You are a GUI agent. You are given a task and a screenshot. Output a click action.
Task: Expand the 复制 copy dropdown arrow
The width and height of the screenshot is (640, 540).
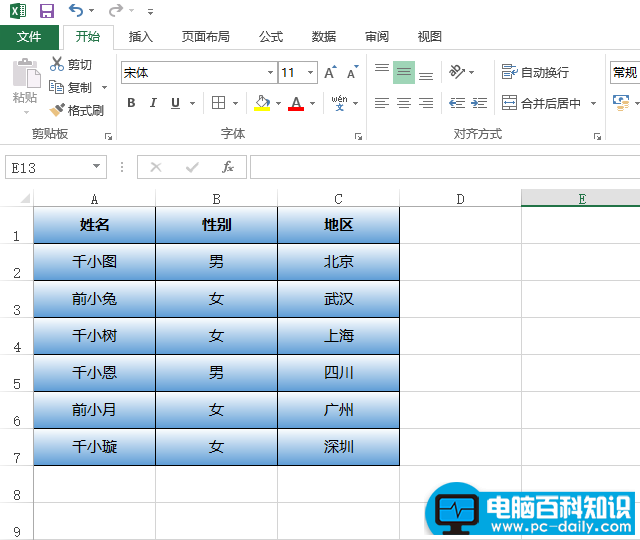point(104,87)
